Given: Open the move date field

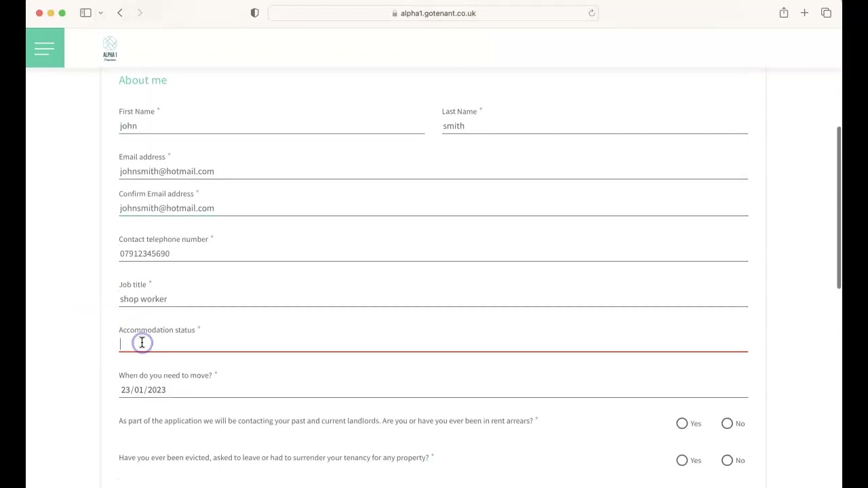Looking at the screenshot, I should point(433,390).
